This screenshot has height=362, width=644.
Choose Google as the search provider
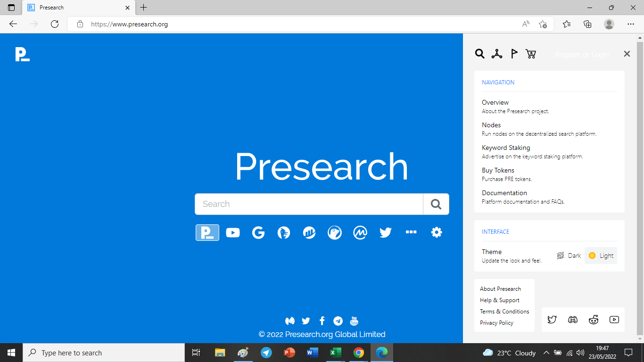click(x=258, y=232)
